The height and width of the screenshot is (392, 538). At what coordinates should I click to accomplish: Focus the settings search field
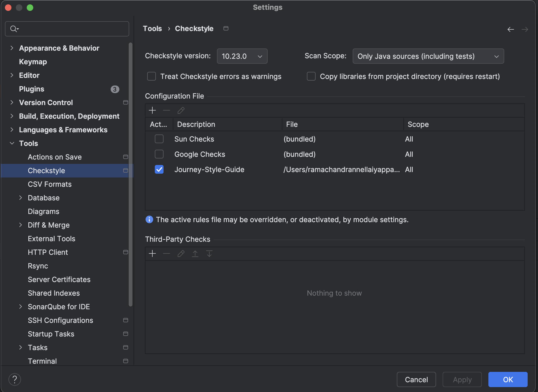(67, 29)
